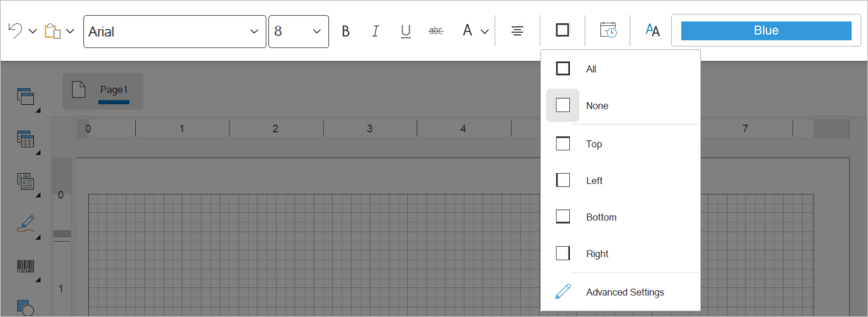Click the Blue style color swatch
Screen dimensions: 868x317
click(765, 30)
